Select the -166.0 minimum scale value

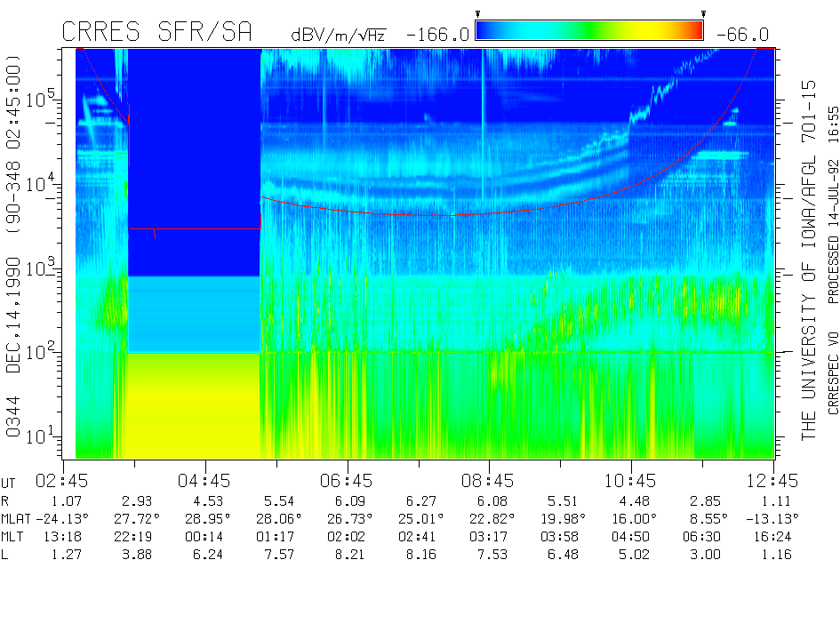pos(437,35)
